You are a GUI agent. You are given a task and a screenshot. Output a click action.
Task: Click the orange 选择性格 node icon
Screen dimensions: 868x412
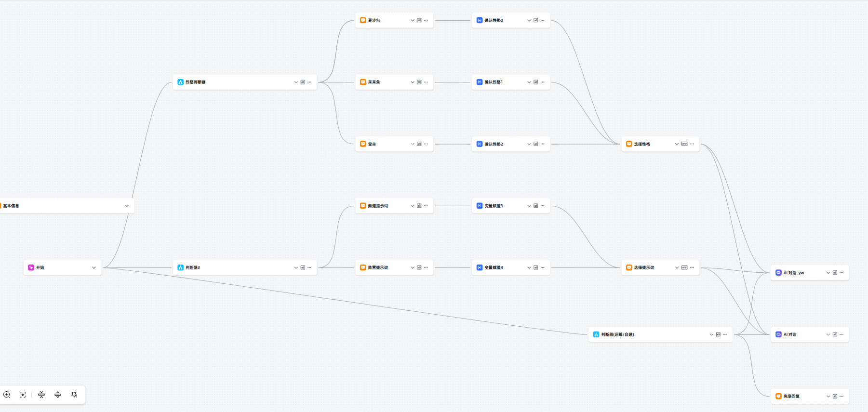[x=629, y=144]
